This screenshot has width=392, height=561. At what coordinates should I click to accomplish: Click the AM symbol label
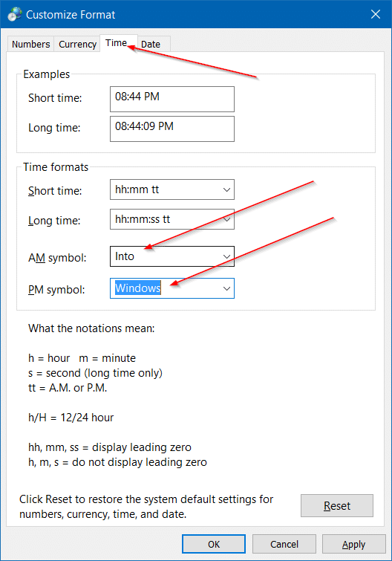pos(57,258)
